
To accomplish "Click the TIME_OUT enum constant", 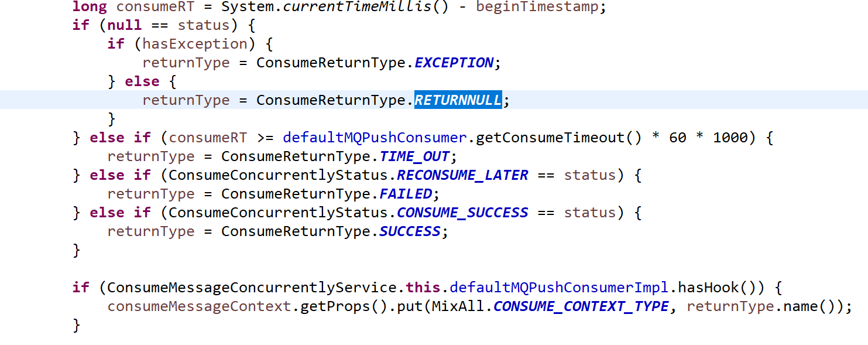I will click(414, 156).
